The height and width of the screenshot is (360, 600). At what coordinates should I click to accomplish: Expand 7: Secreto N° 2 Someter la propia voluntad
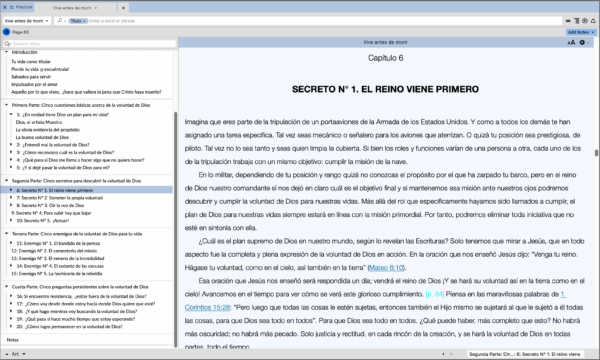point(11,198)
